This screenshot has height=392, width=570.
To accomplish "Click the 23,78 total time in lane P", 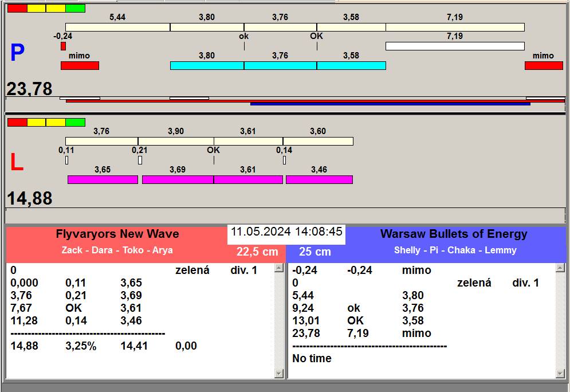I will tap(29, 89).
